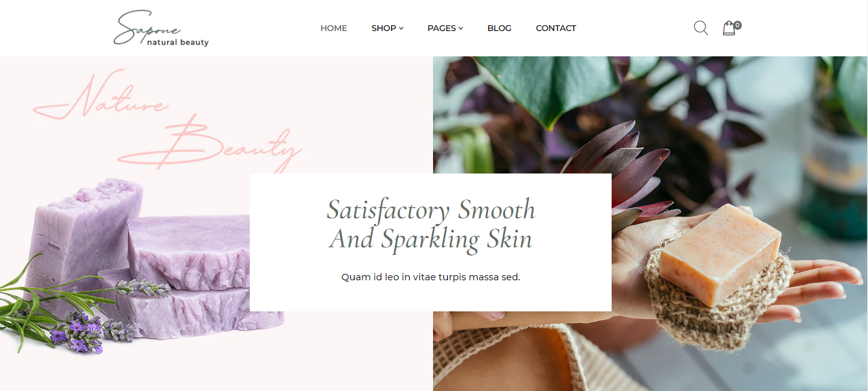Click the green leaf plant photo area
868x391 pixels.
(x=550, y=87)
